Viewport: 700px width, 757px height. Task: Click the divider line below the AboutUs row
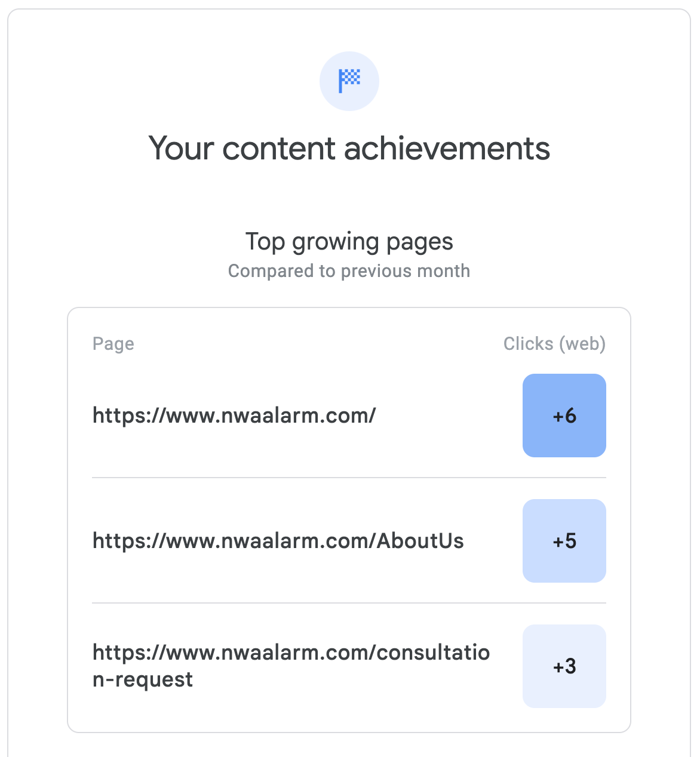(x=349, y=603)
